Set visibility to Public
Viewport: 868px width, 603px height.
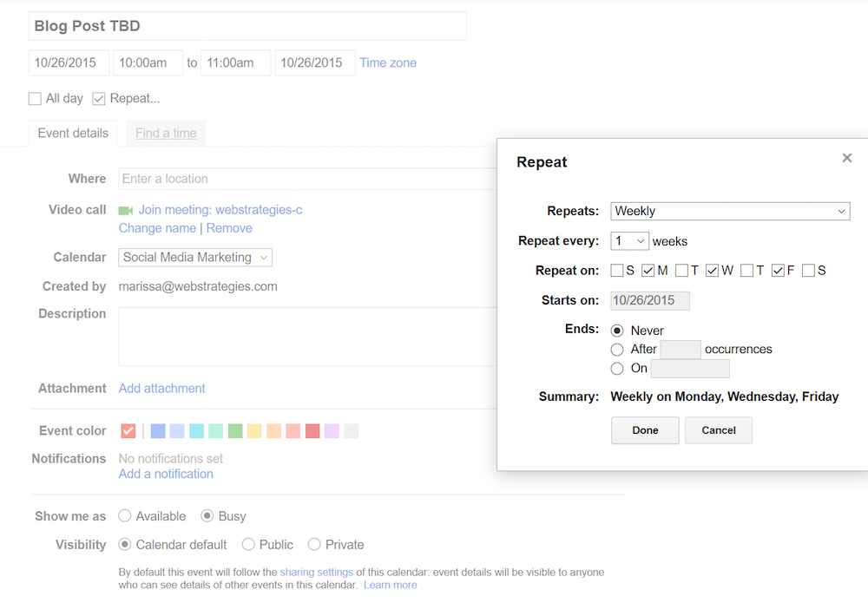[248, 545]
